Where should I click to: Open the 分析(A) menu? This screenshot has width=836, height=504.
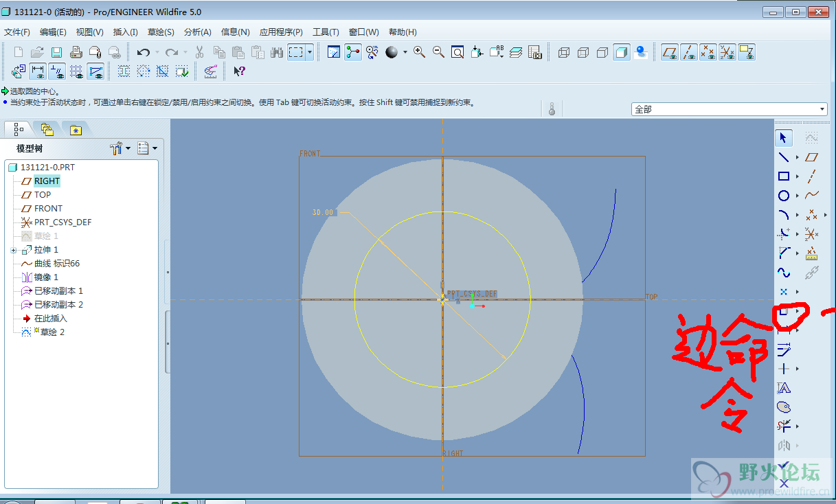[x=197, y=32]
